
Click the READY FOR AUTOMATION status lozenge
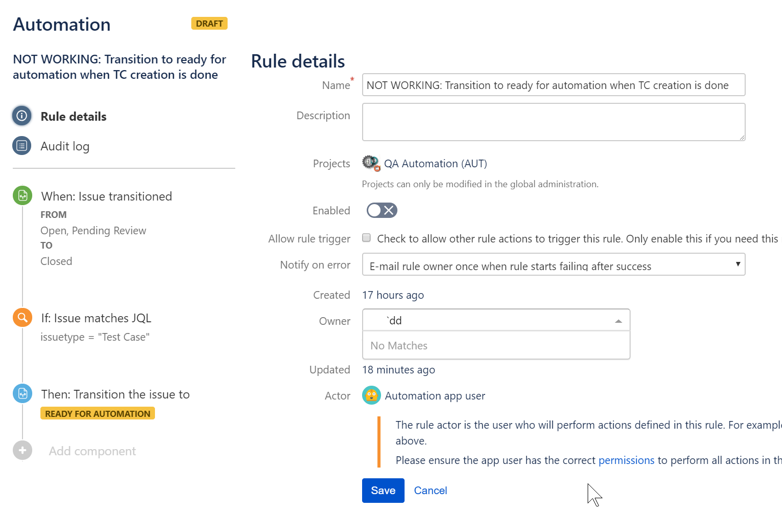click(98, 413)
